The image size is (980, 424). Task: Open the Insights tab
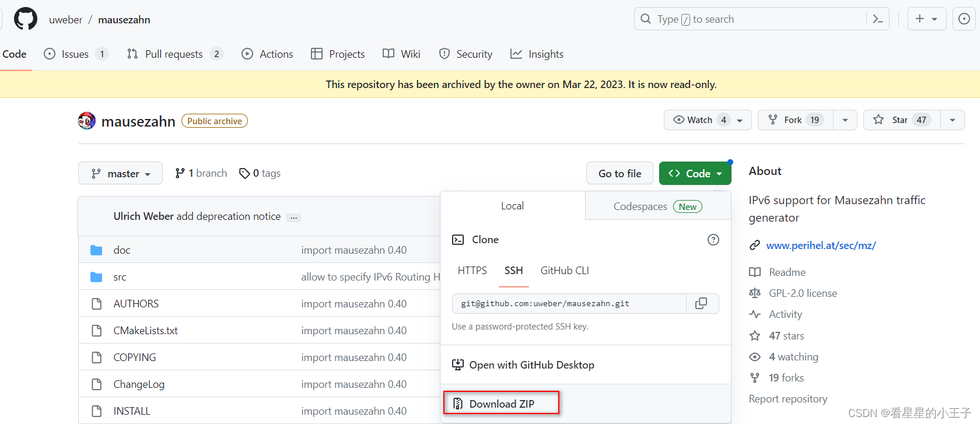click(537, 54)
